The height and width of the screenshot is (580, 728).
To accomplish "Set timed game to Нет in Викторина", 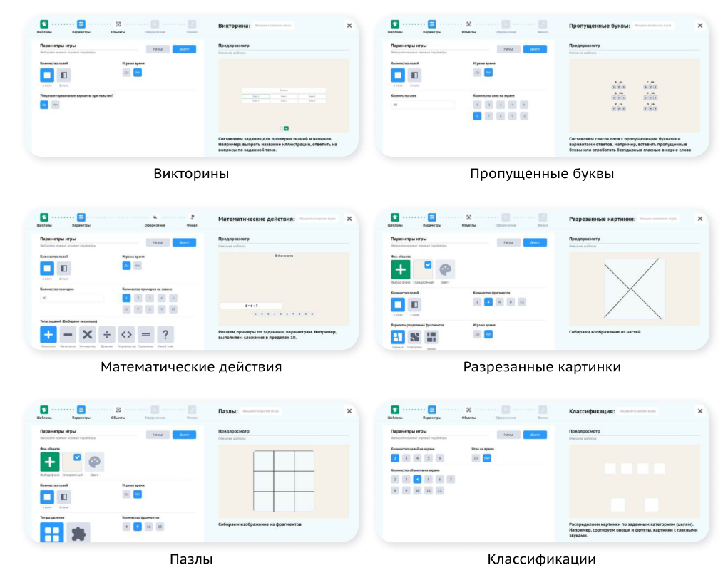I will coord(138,73).
